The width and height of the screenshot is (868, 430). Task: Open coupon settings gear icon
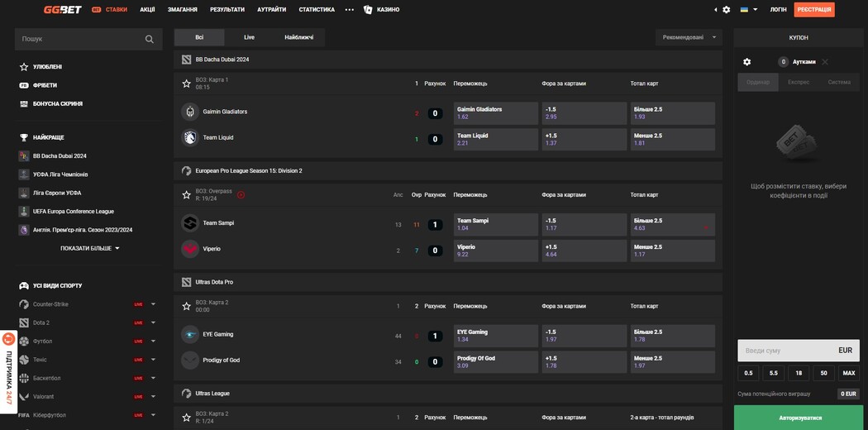click(747, 62)
